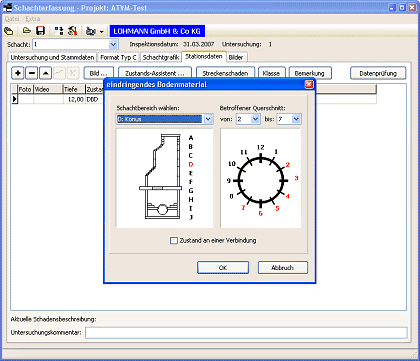Switch to Format Typ C tab

coord(118,57)
